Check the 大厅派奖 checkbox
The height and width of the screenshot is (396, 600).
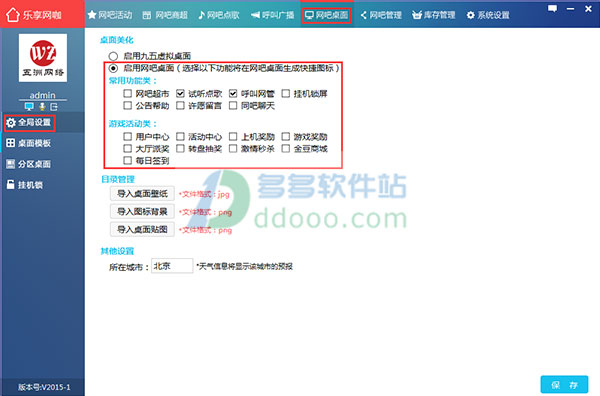[x=127, y=148]
